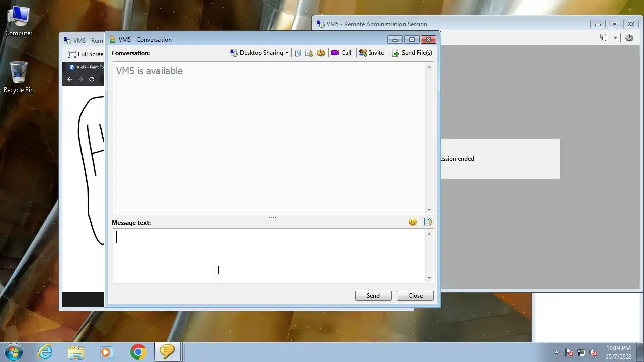
Task: Click the messenger chat app taskbar icon
Action: click(x=168, y=352)
